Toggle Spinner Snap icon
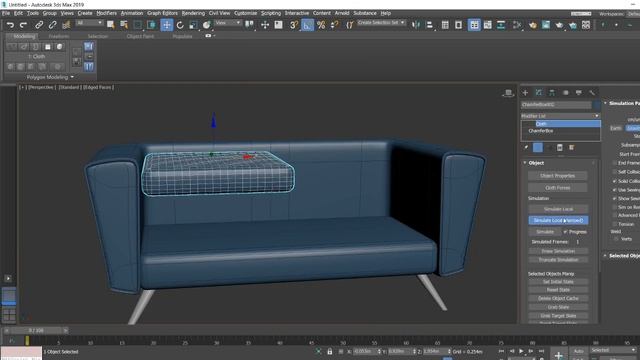Screen dimensions: 640x360 [x=335, y=25]
